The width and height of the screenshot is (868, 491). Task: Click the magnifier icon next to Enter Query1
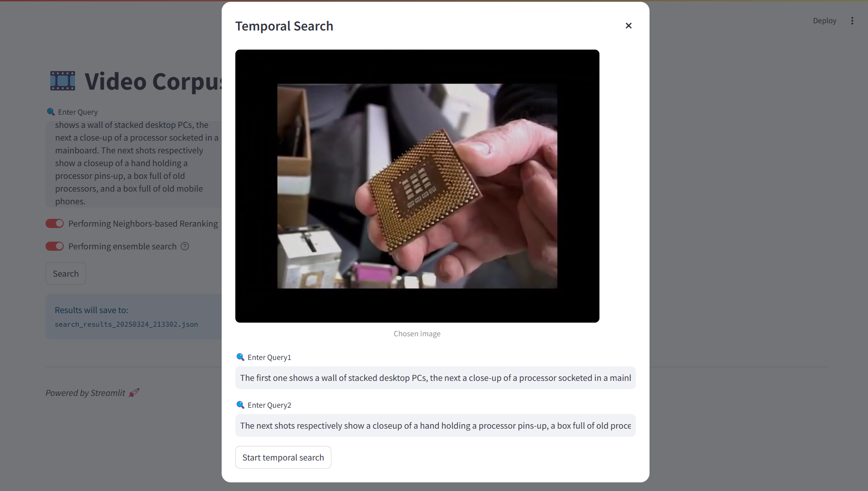240,357
